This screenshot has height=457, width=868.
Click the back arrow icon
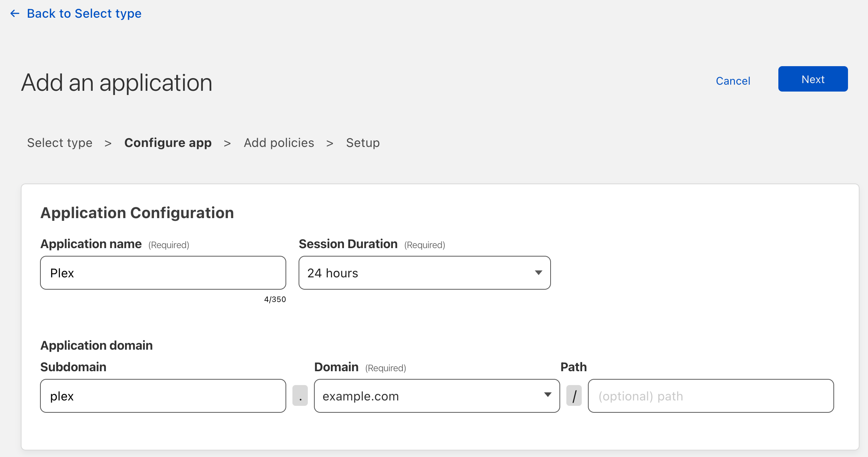pos(14,13)
